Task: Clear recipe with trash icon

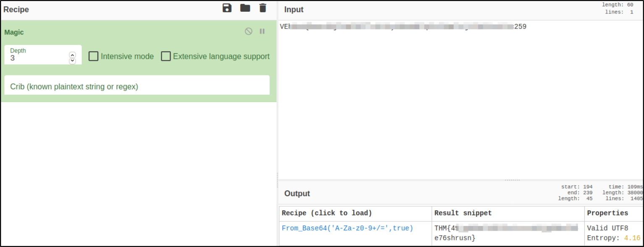Action: coord(263,8)
